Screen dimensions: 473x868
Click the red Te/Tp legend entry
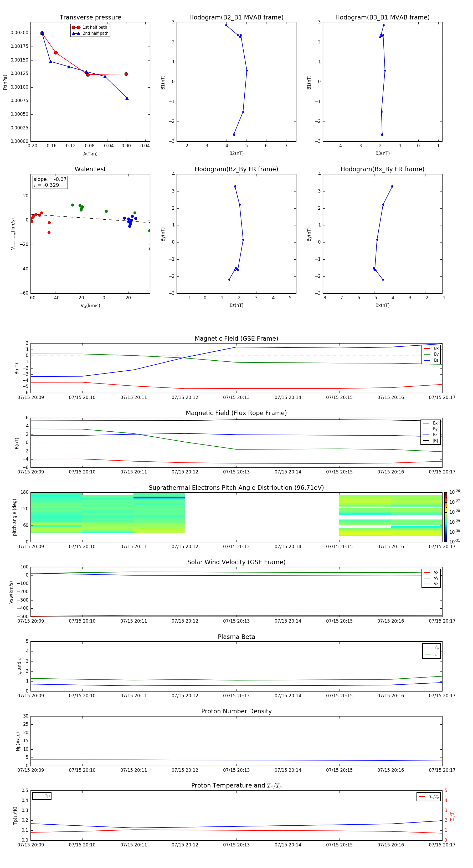(x=429, y=796)
